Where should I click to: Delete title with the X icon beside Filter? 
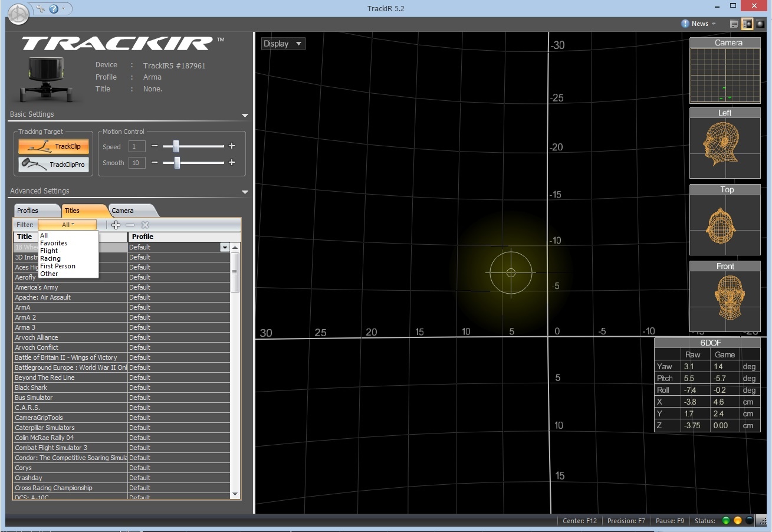[x=145, y=225]
